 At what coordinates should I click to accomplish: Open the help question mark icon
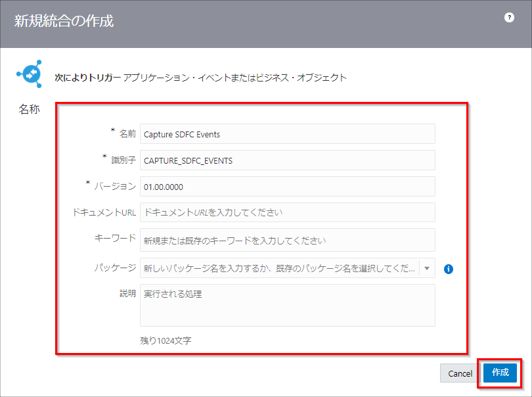click(509, 18)
